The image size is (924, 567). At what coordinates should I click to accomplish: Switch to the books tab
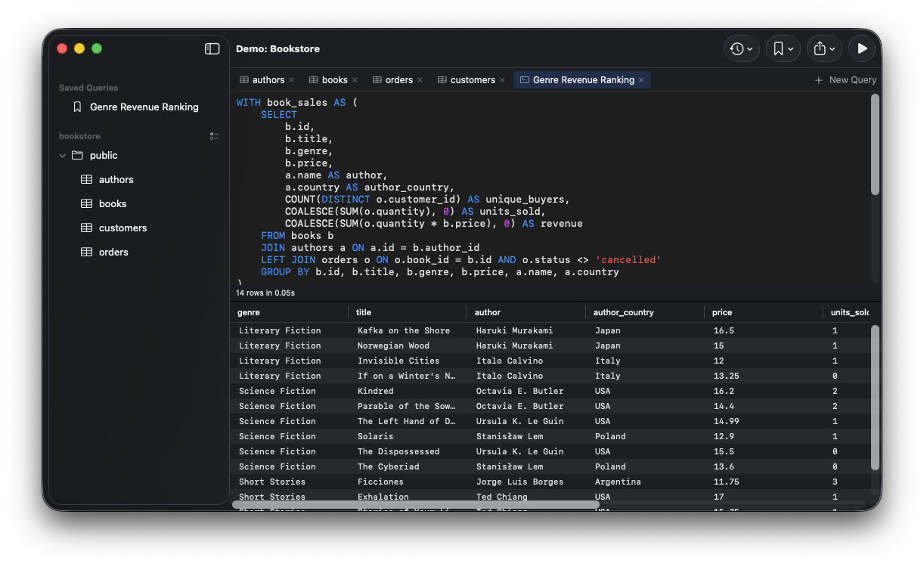[x=335, y=80]
